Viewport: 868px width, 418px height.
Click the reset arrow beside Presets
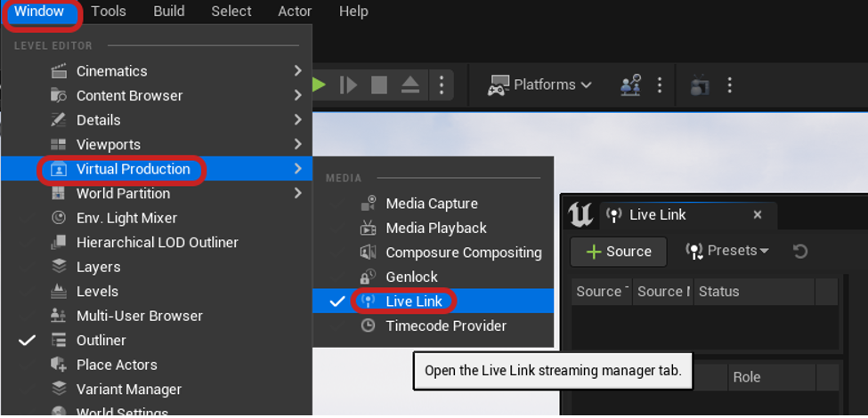[800, 251]
